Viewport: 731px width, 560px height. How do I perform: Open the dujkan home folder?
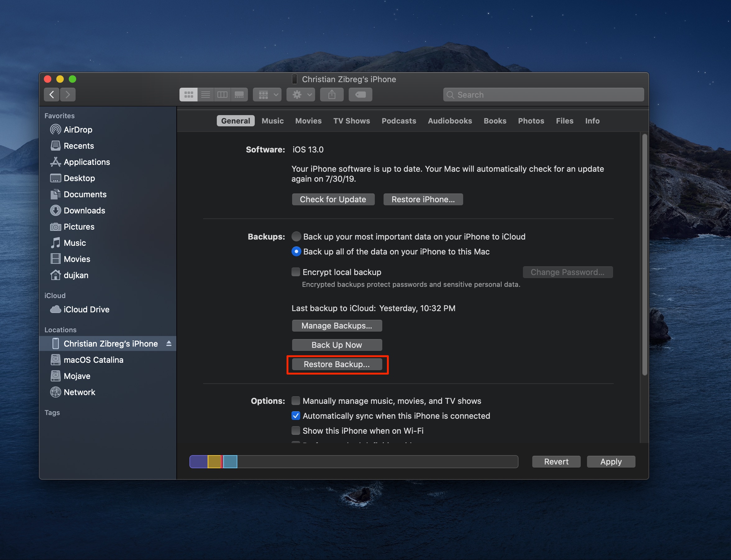coord(108,275)
